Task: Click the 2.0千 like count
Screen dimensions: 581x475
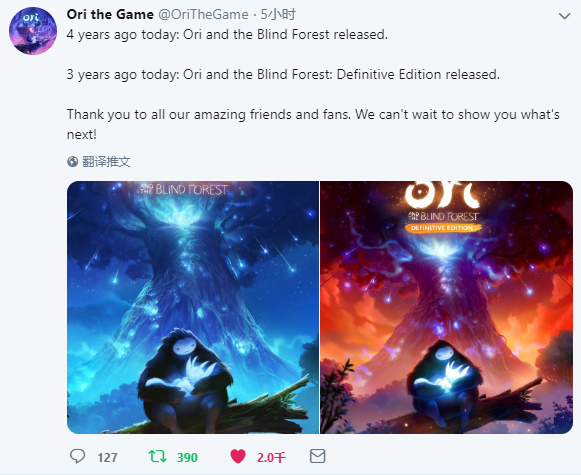Action: click(271, 458)
